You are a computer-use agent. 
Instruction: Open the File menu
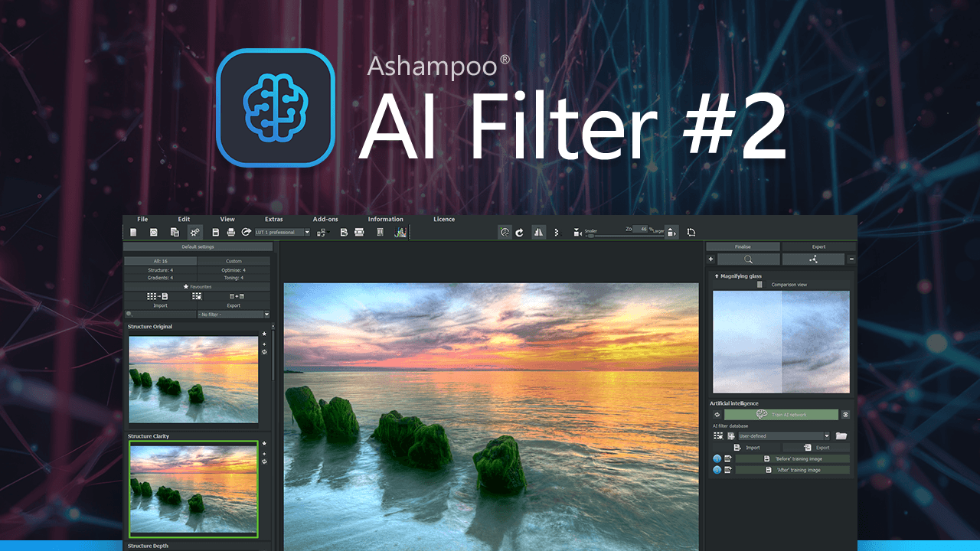coord(142,220)
